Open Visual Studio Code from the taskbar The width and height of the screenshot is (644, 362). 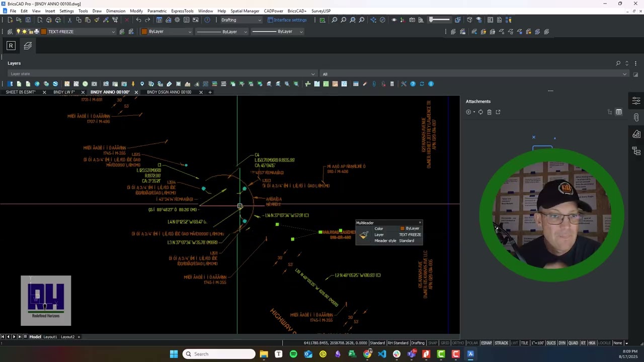382,354
